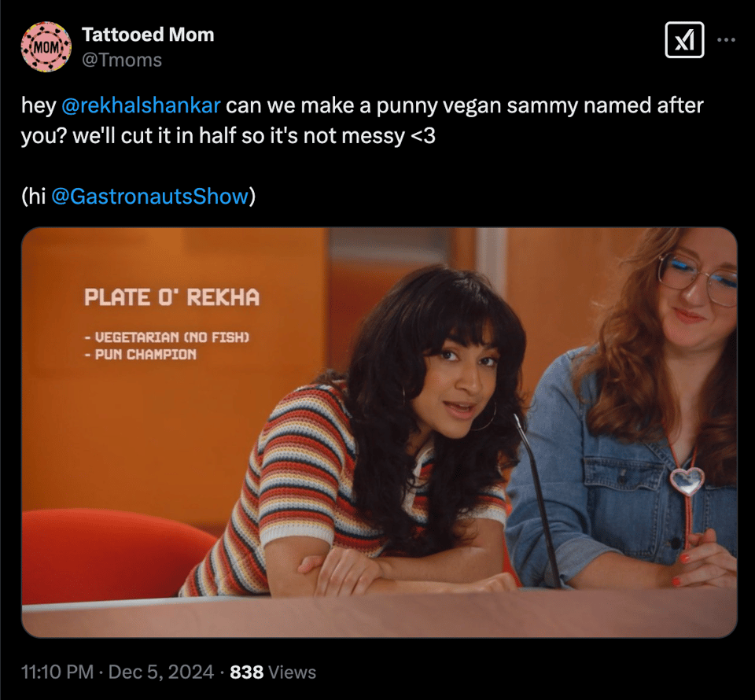
Task: Open the @rekhalshankar mention
Action: tap(141, 105)
